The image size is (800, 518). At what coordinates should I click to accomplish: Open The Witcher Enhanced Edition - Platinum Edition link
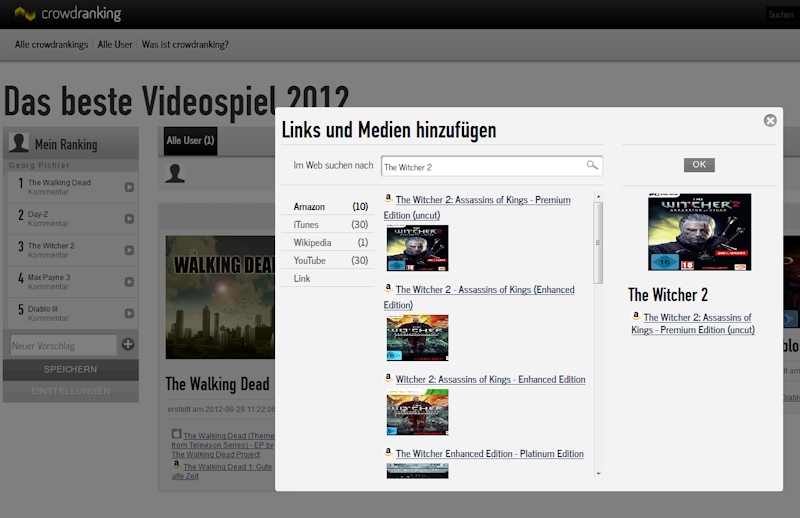click(x=489, y=454)
